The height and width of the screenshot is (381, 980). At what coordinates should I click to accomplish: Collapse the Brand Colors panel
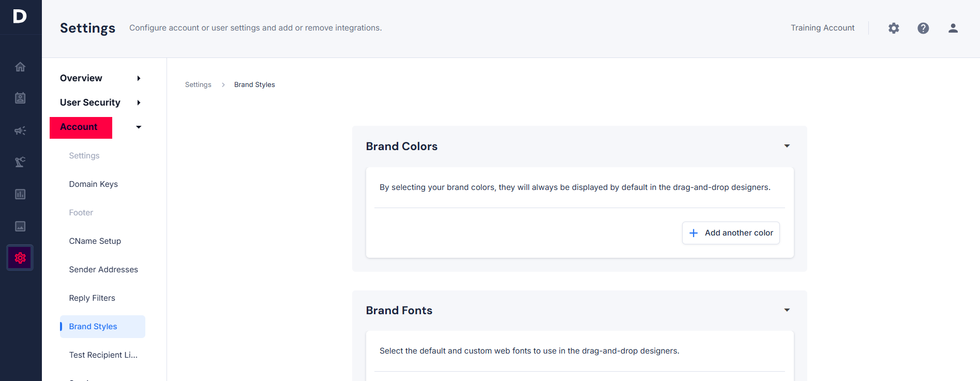(787, 146)
